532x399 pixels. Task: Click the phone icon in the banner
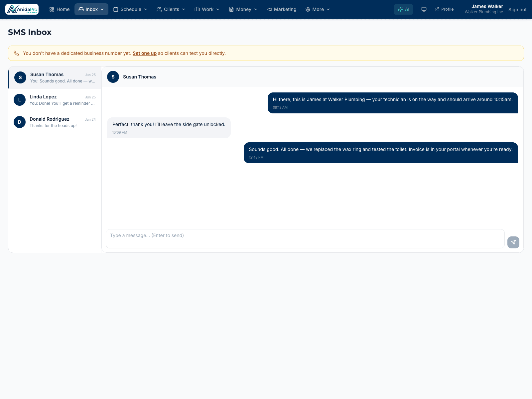click(16, 53)
